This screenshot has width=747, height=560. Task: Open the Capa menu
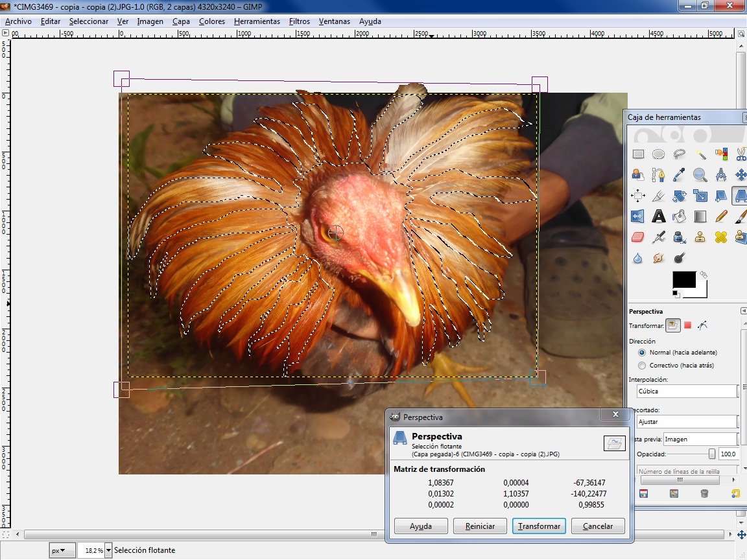tap(181, 21)
